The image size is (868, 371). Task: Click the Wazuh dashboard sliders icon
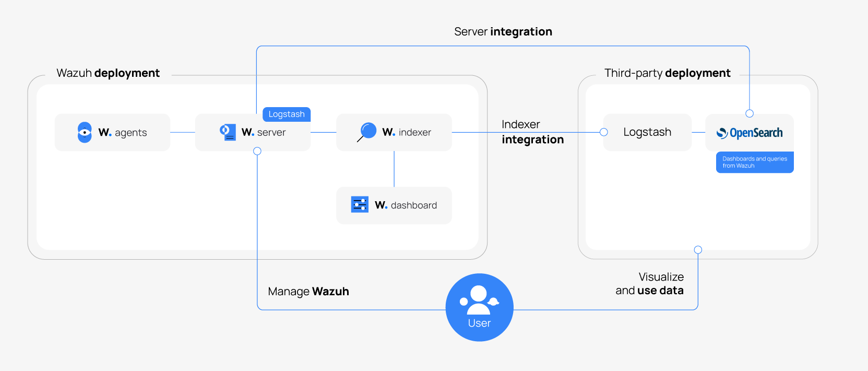(x=360, y=205)
